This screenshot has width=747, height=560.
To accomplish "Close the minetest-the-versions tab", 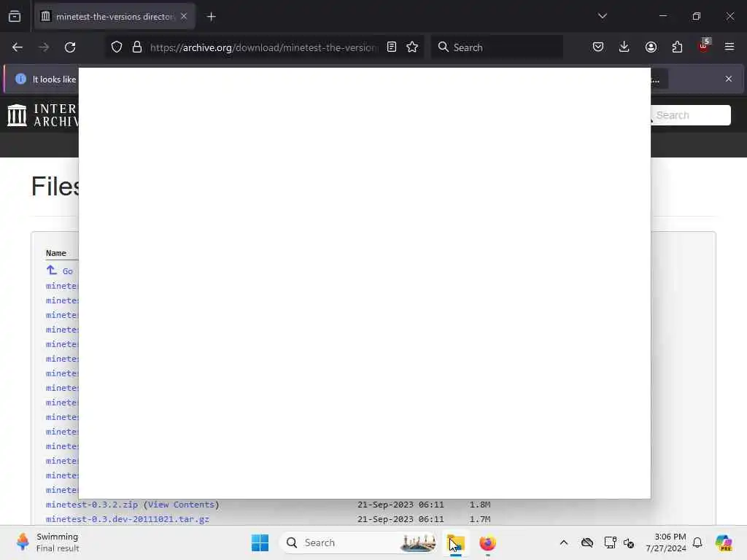I will 184,16.
